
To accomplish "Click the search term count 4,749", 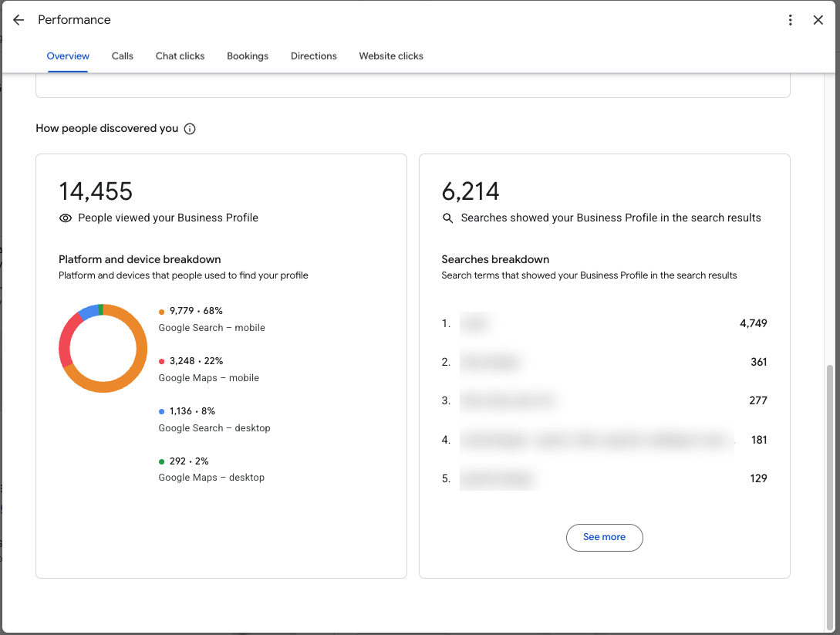I will [x=753, y=323].
